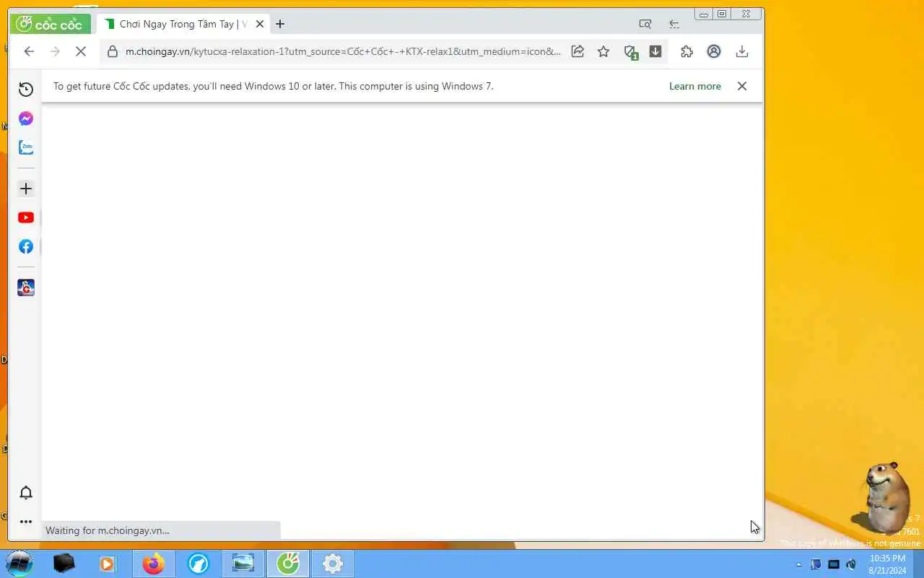The width and height of the screenshot is (924, 578).
Task: Open the Downloads tray icon in toolbar
Action: click(x=741, y=51)
